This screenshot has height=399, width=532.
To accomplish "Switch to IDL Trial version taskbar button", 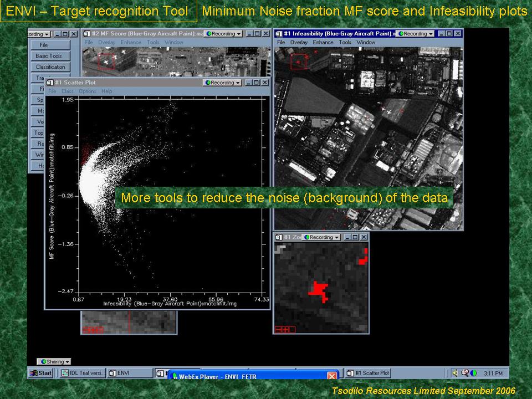I will pos(84,373).
